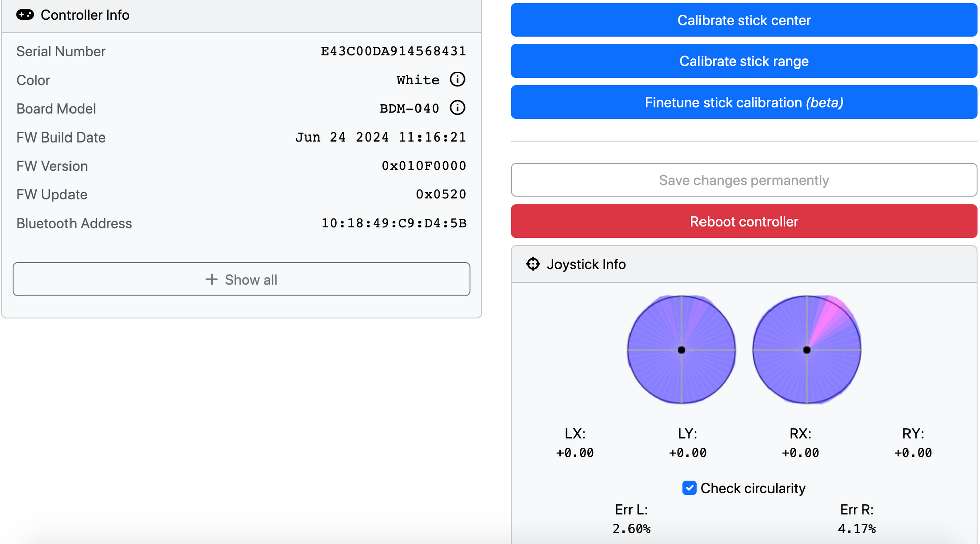Click the plus icon on Show all
This screenshot has height=544, width=980.
212,279
